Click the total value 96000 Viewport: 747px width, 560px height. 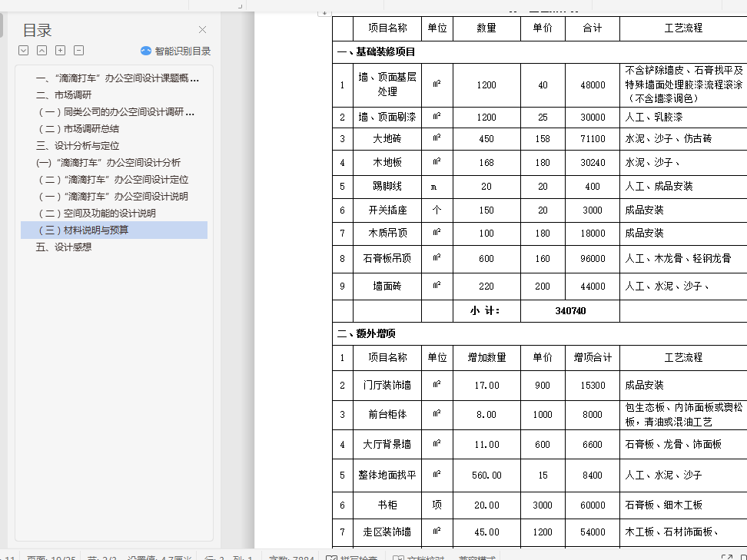coord(593,259)
